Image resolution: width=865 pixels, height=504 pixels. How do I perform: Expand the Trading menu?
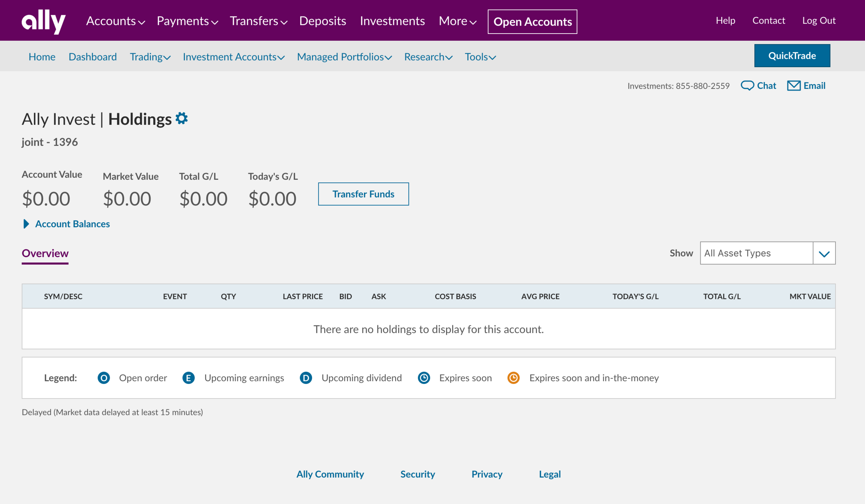150,57
